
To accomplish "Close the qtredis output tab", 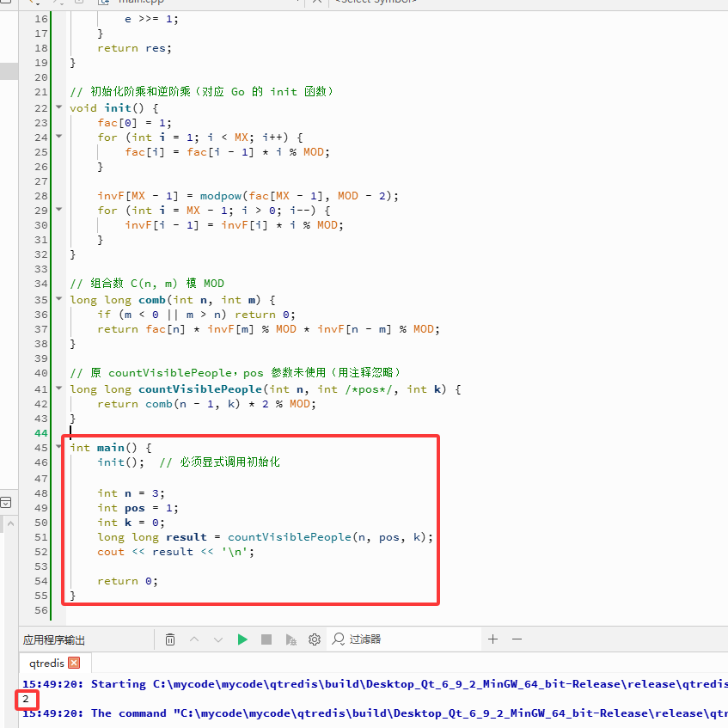I will pos(74,663).
